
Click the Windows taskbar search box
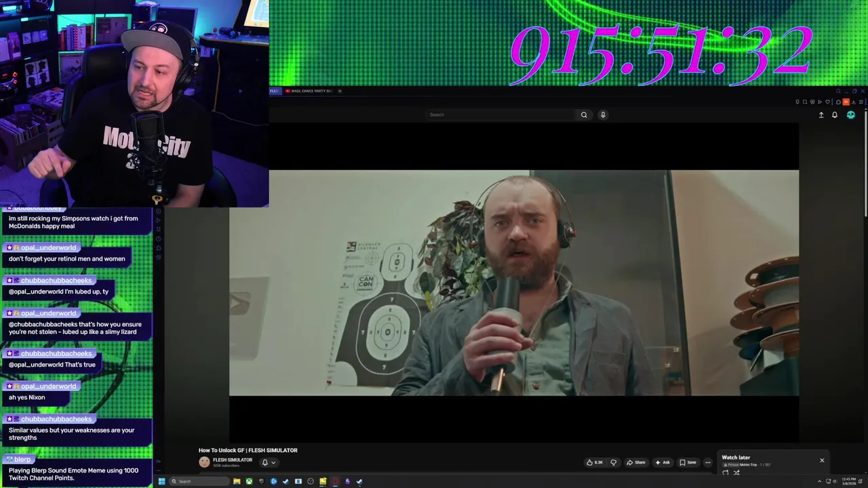tap(199, 481)
